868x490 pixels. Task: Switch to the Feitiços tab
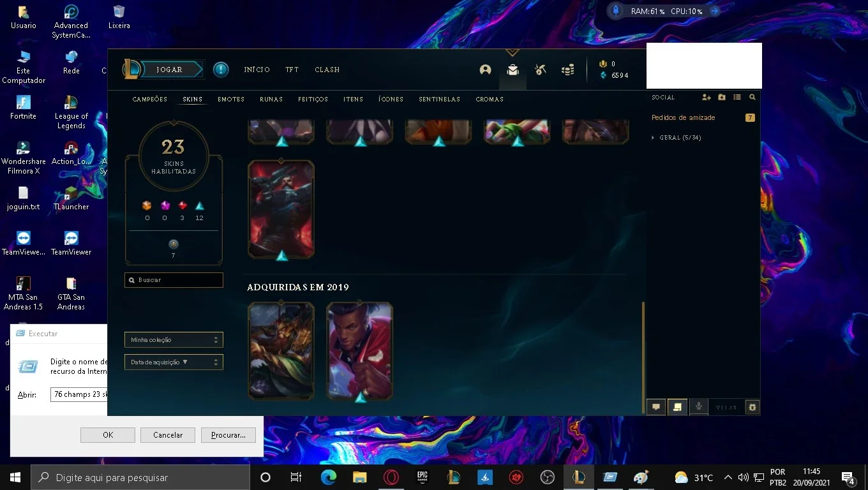pyautogui.click(x=313, y=100)
